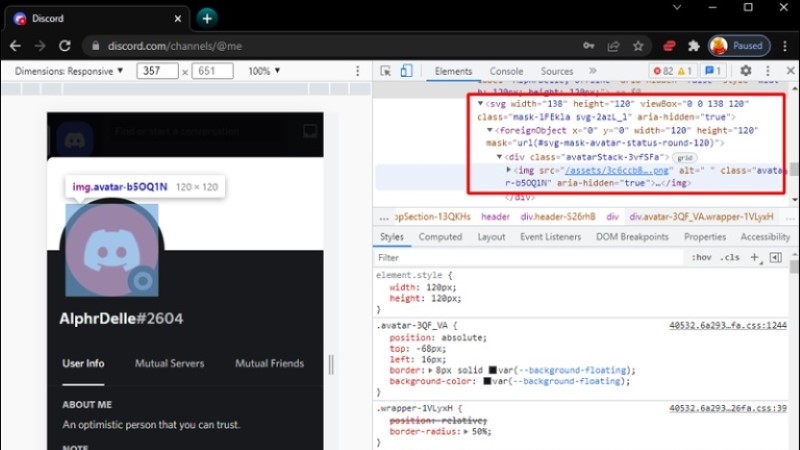Screen dimensions: 800x450
Task: Click the issues counter badge
Action: [x=713, y=71]
